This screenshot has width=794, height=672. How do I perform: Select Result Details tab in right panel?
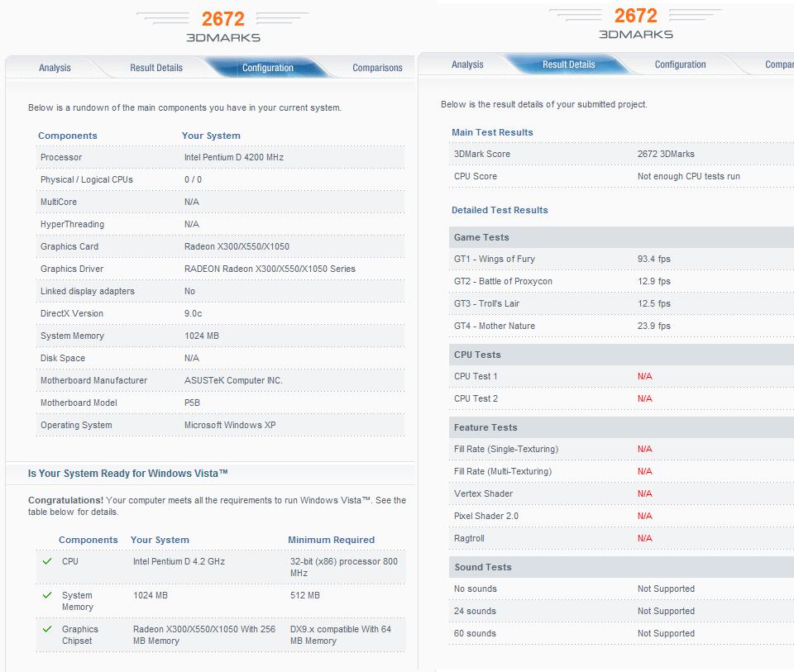coord(569,64)
